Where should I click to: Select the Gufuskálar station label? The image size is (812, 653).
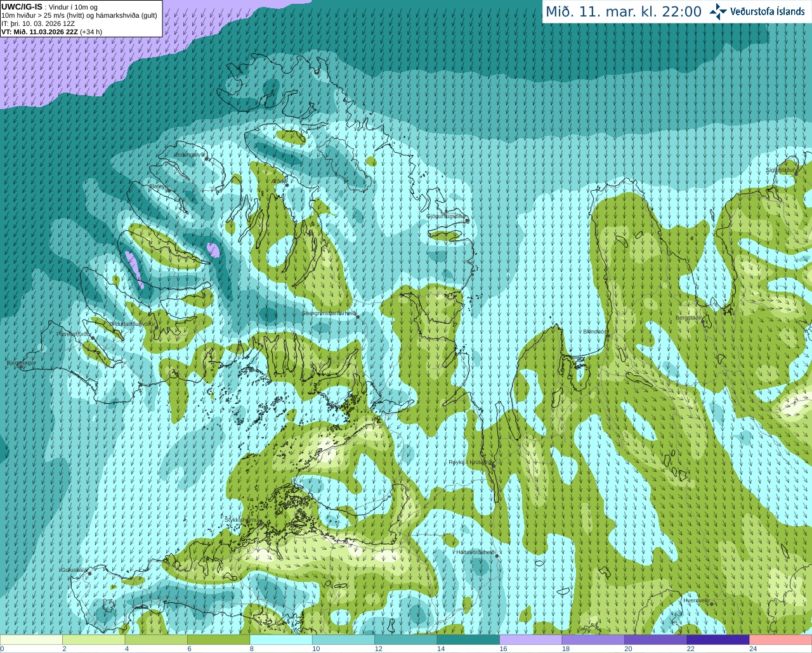pyautogui.click(x=74, y=570)
